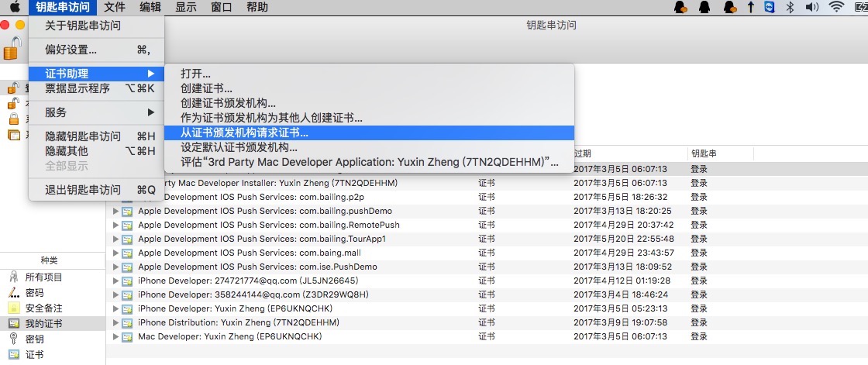Expand com.bailing.RemotePush certificate row

pyautogui.click(x=115, y=225)
